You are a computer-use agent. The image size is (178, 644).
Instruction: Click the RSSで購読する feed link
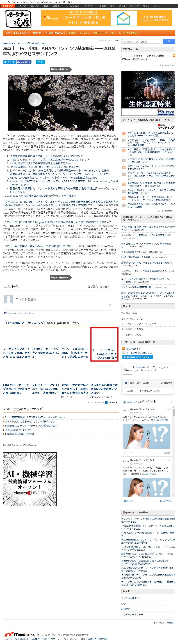[131, 349]
